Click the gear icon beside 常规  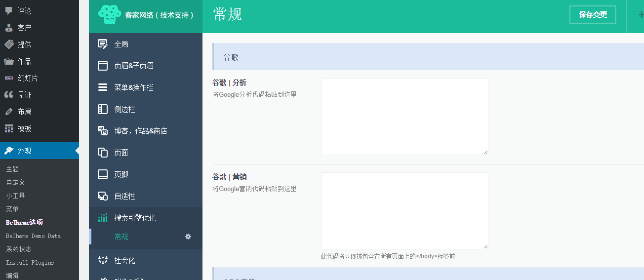tap(188, 237)
